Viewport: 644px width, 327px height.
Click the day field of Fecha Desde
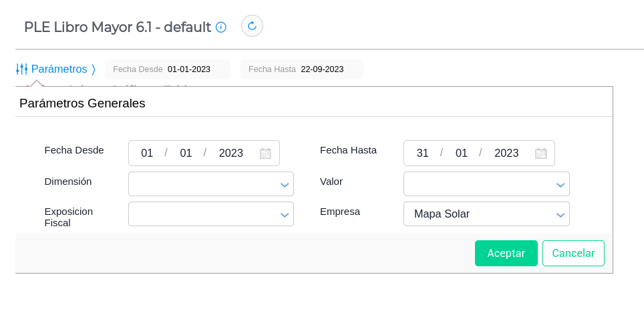click(x=147, y=153)
